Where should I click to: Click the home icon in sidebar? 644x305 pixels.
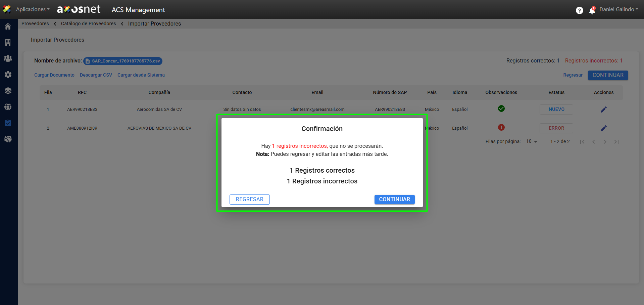[x=8, y=27]
